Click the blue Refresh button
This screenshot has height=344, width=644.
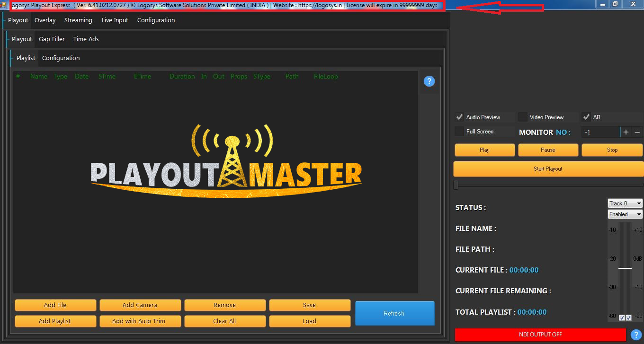(394, 313)
